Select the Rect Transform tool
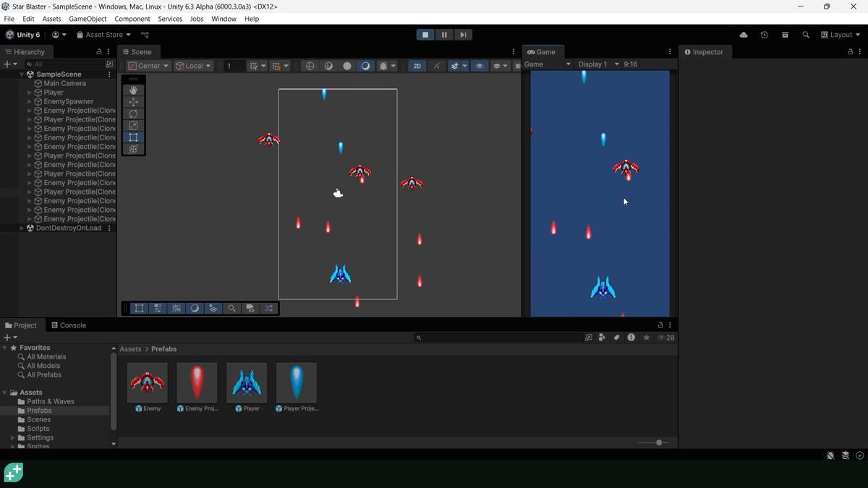 (x=133, y=137)
